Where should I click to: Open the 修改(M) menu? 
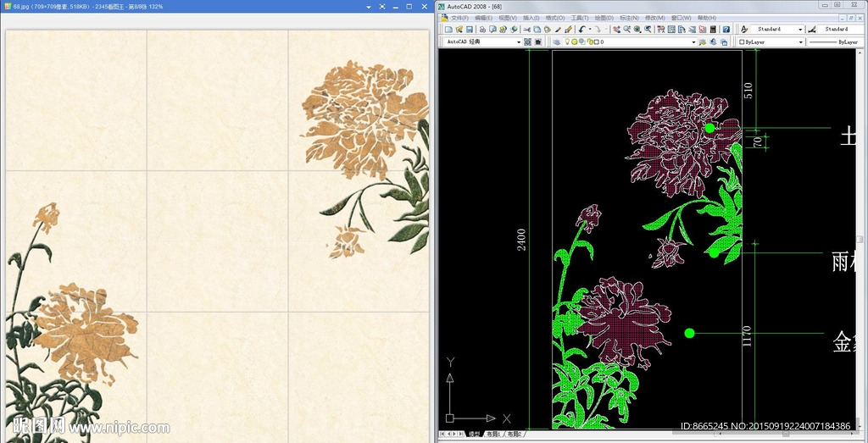click(x=655, y=19)
